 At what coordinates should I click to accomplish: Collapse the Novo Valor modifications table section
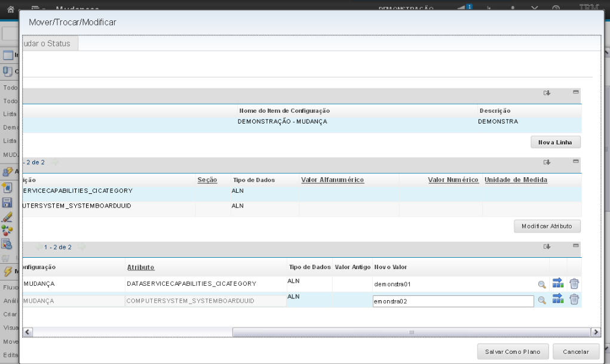[576, 246]
